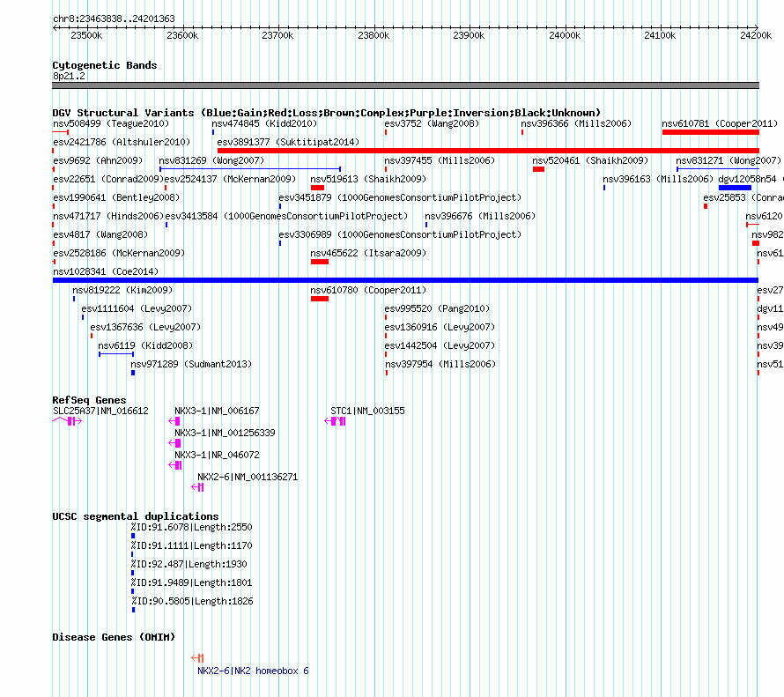Click the UCSC segmental duplications track title

pos(136,516)
